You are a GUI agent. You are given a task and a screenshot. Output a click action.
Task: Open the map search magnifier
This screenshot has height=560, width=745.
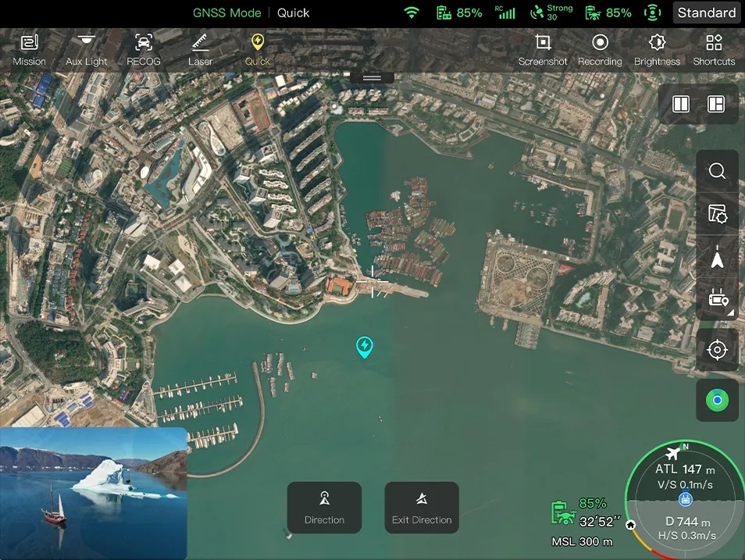tap(717, 171)
